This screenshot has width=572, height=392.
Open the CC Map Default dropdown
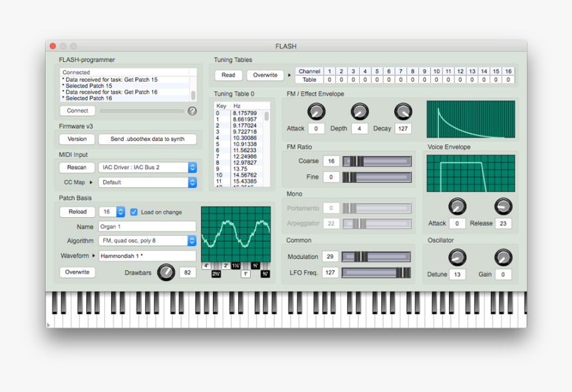coord(148,182)
